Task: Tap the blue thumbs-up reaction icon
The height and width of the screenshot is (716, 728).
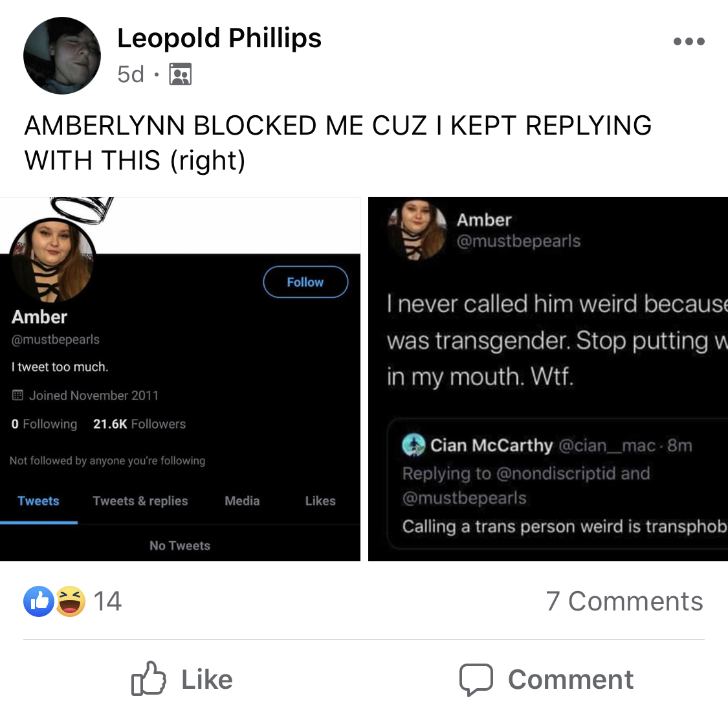Action: point(39,601)
